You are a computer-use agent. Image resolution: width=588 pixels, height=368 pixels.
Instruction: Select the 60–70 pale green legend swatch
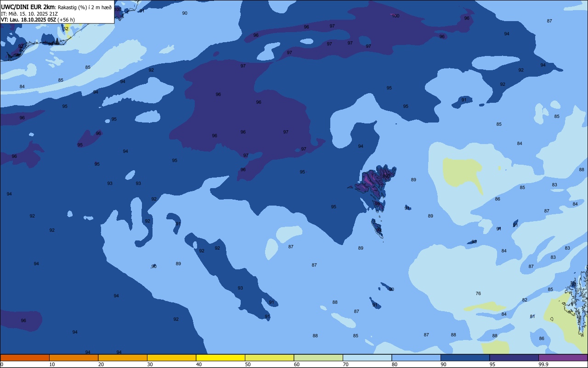click(x=318, y=357)
